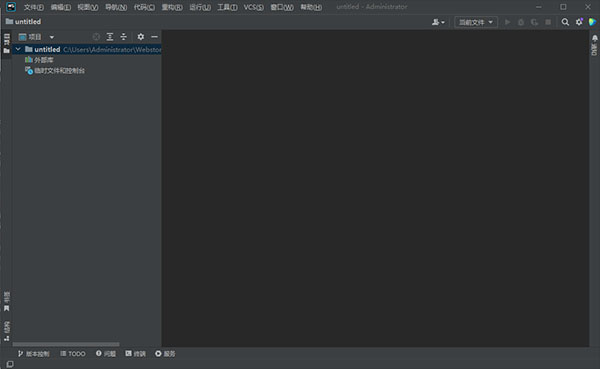
Task: Click the Expand All icon
Action: [110, 37]
